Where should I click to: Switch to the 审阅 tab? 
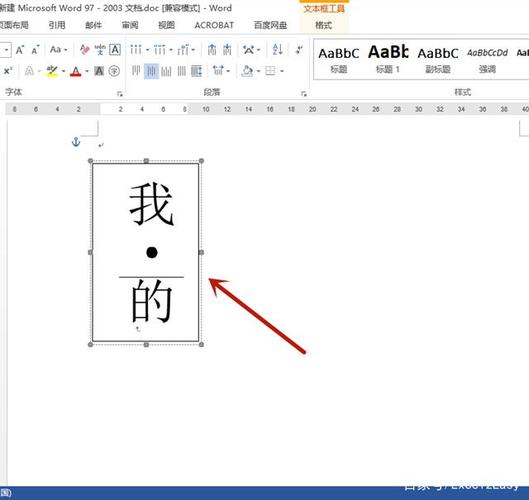click(130, 25)
